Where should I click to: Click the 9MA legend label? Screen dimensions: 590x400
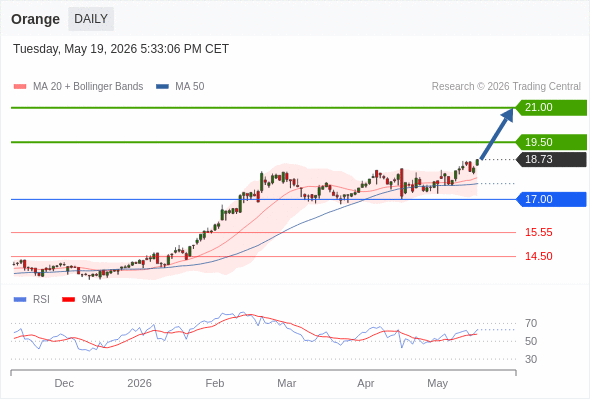coord(92,300)
